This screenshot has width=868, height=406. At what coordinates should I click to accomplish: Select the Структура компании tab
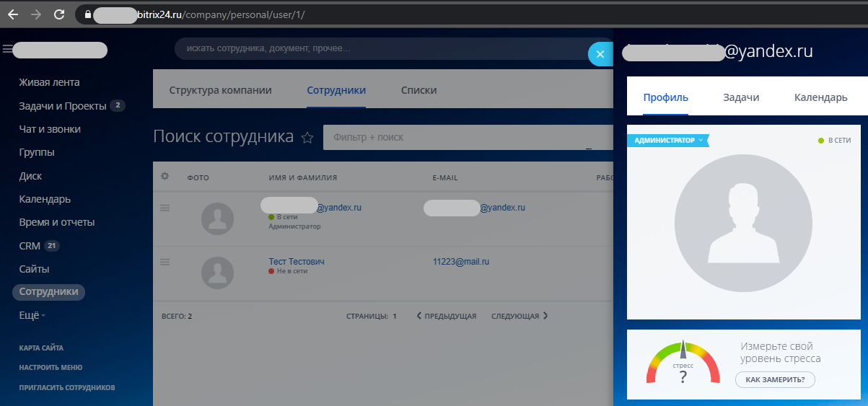point(220,90)
